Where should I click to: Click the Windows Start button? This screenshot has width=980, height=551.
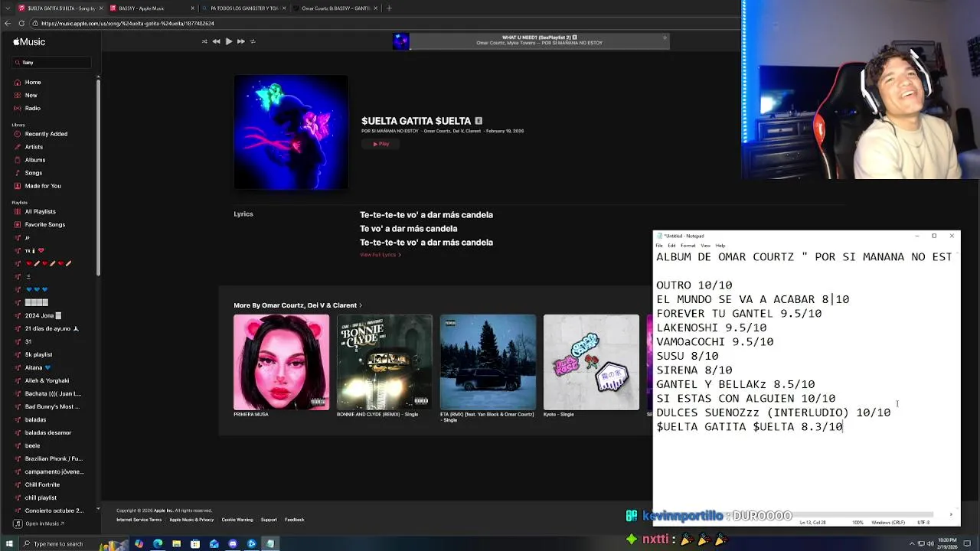click(x=8, y=543)
